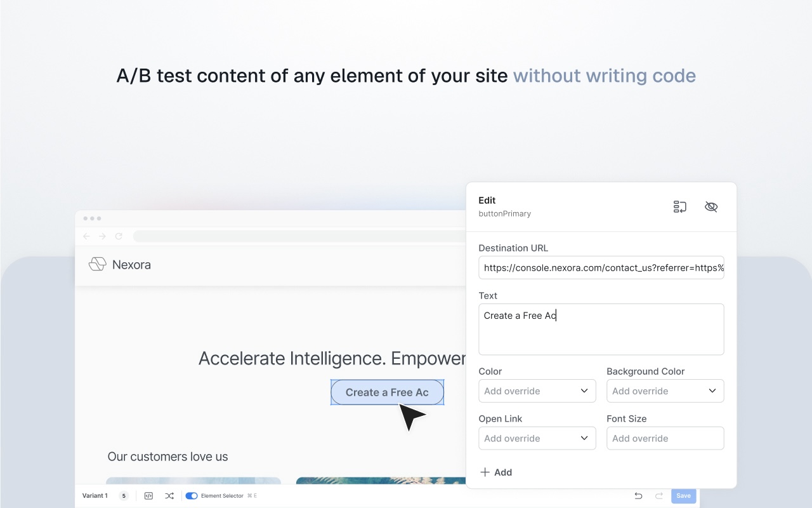Viewport: 812px width, 508px height.
Task: Reload the mock browser page
Action: 119,236
